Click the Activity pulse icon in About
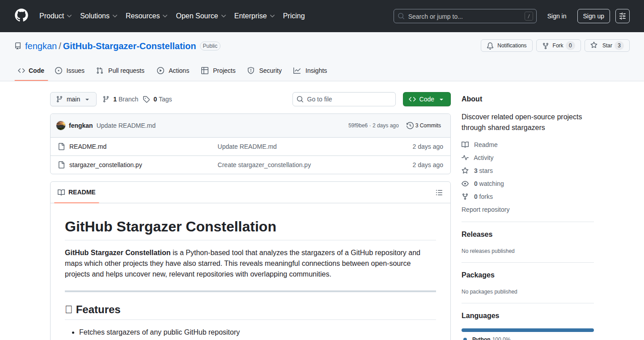 [x=465, y=158]
